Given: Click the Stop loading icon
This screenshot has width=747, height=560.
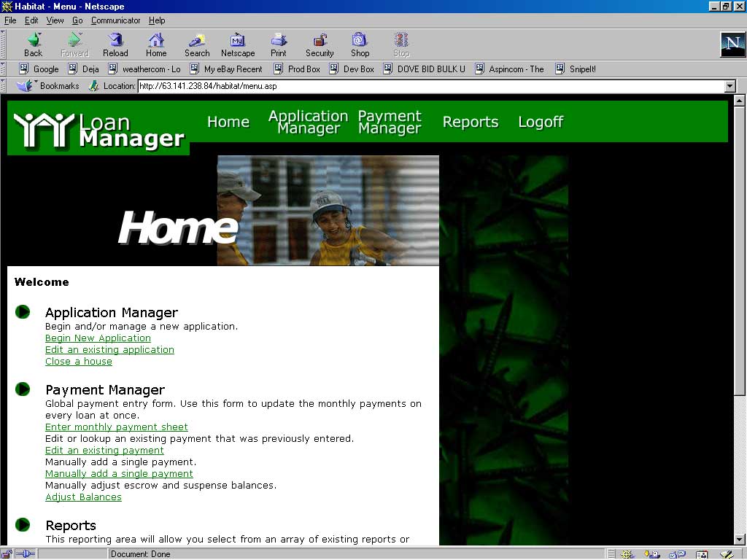Looking at the screenshot, I should point(401,44).
